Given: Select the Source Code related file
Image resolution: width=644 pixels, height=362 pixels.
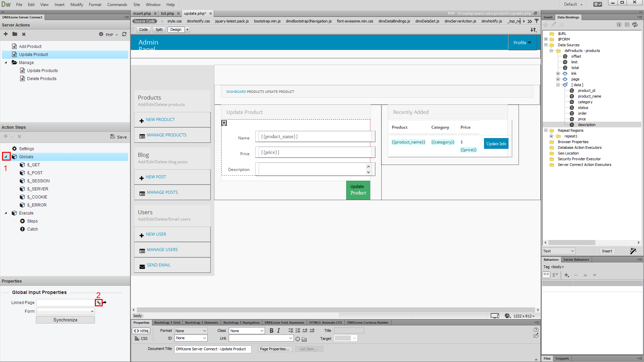Looking at the screenshot, I should (145, 21).
